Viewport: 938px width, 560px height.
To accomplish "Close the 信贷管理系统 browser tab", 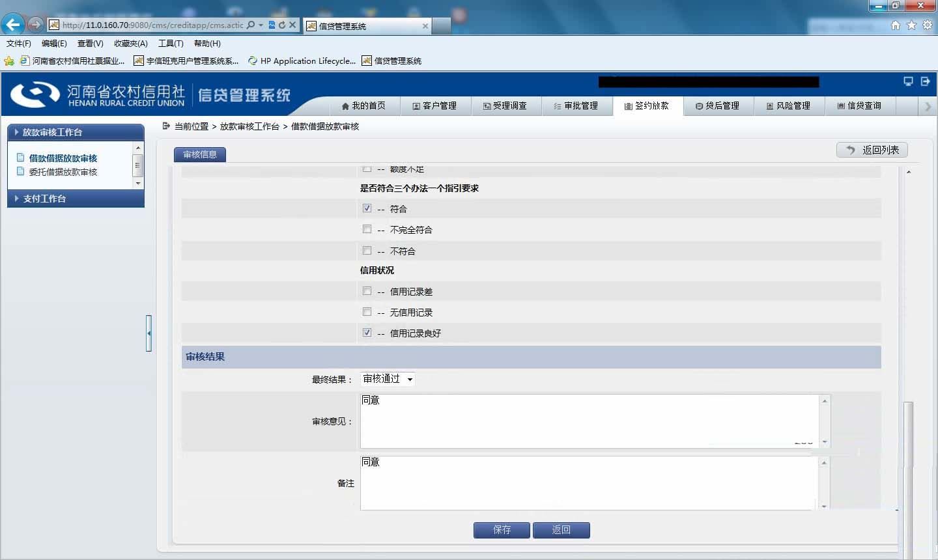I will (425, 26).
